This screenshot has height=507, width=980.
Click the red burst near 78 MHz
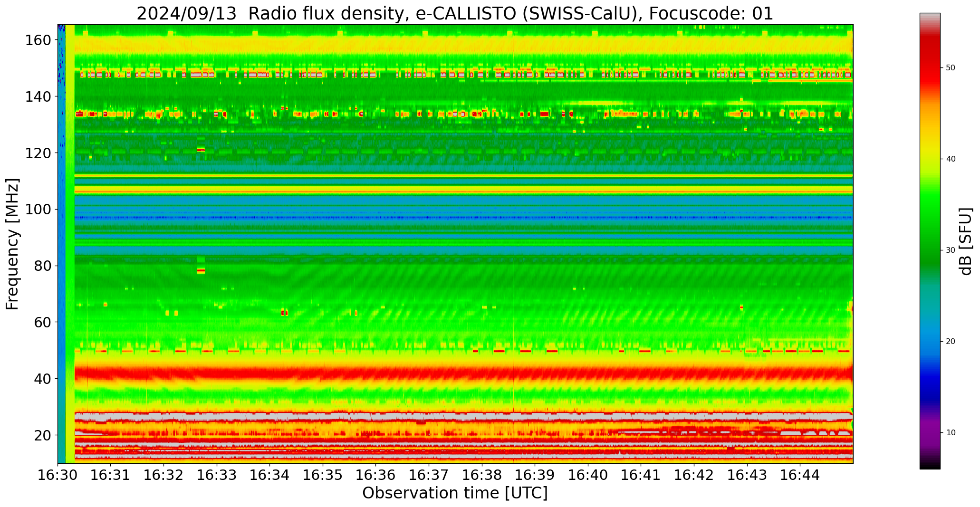point(201,271)
